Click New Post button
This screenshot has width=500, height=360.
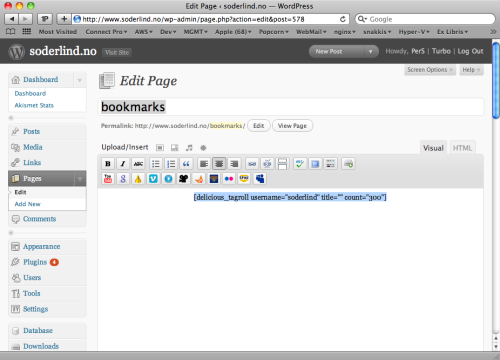337,52
